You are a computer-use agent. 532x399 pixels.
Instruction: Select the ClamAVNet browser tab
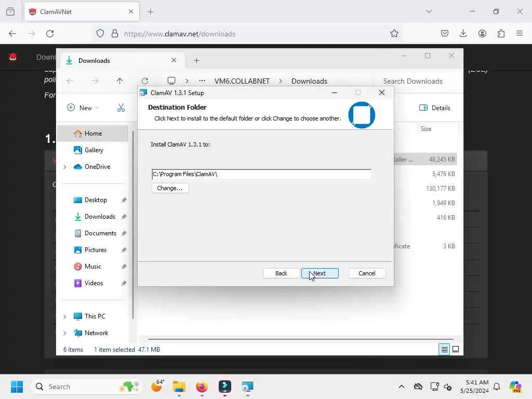point(82,11)
